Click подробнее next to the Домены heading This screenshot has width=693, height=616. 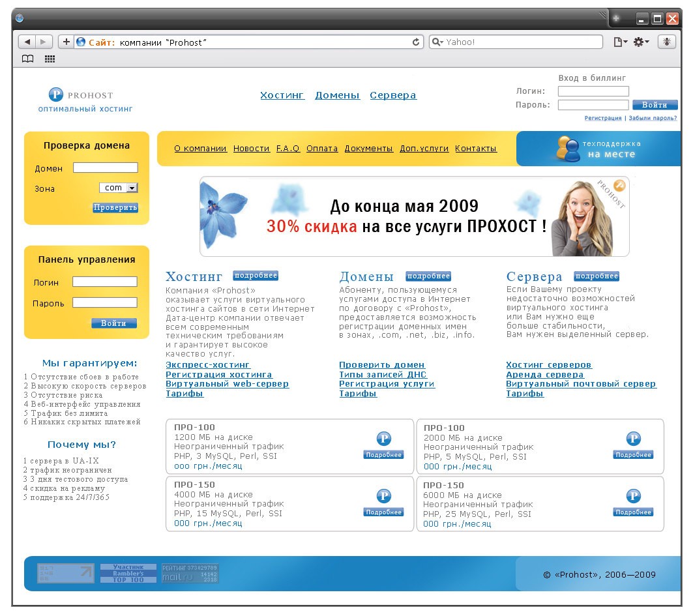[x=429, y=276]
